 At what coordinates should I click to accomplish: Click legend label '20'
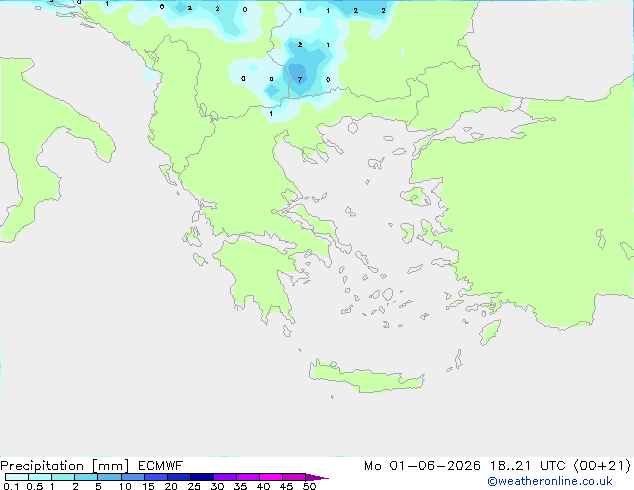(171, 486)
